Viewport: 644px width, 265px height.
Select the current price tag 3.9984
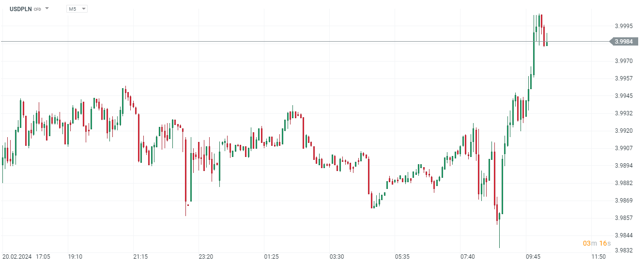click(623, 42)
